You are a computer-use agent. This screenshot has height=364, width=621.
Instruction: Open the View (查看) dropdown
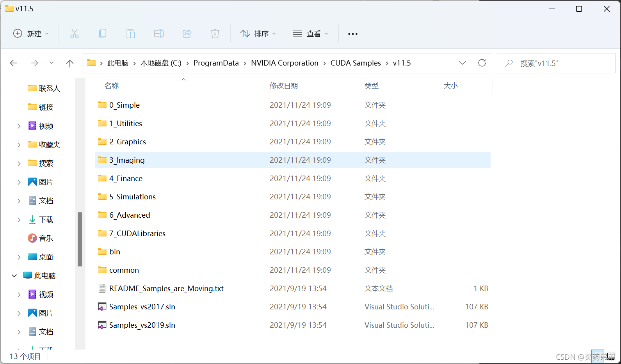click(x=310, y=34)
